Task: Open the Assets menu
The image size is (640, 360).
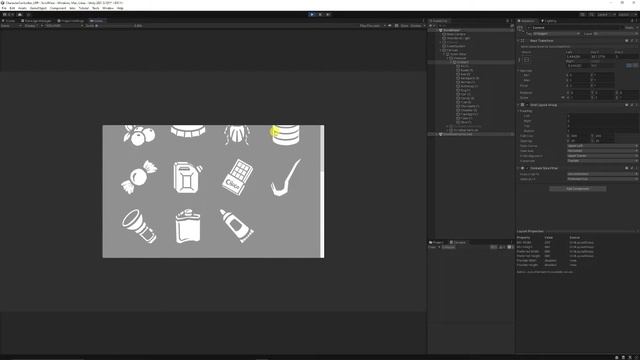Action: [22, 8]
